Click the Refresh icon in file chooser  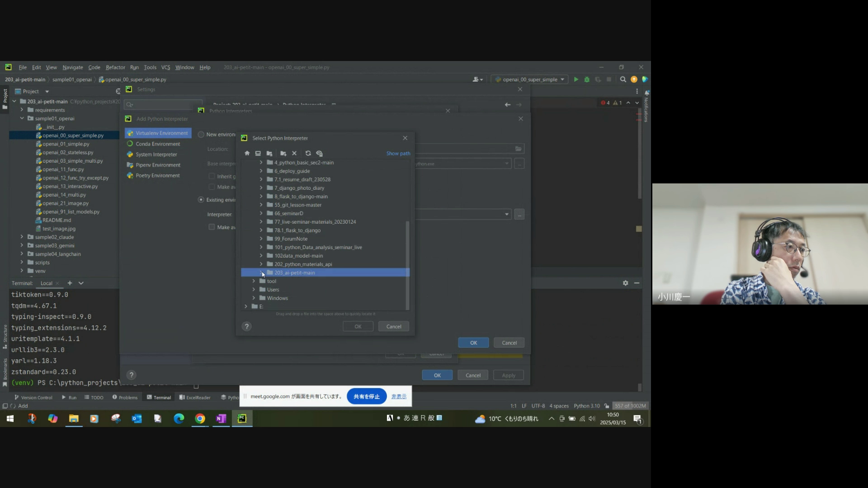pyautogui.click(x=308, y=154)
